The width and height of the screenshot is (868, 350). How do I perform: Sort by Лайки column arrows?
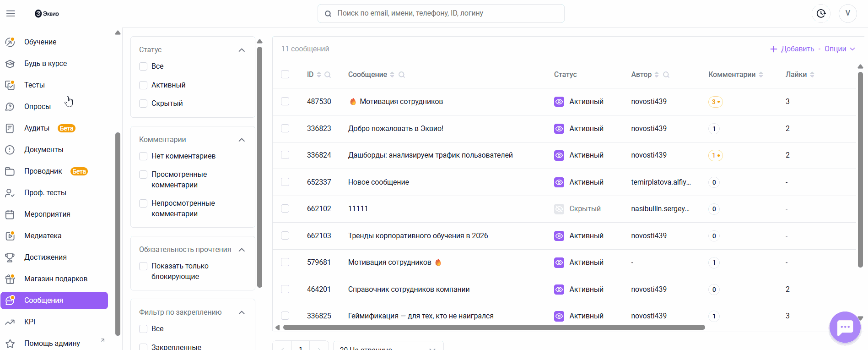(812, 75)
